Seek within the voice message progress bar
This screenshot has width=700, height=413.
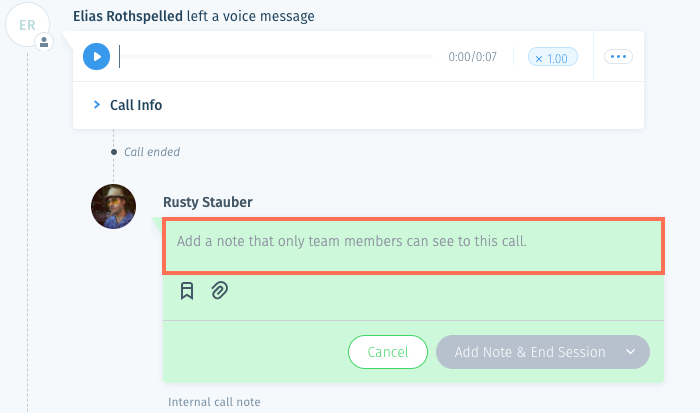tap(276, 57)
